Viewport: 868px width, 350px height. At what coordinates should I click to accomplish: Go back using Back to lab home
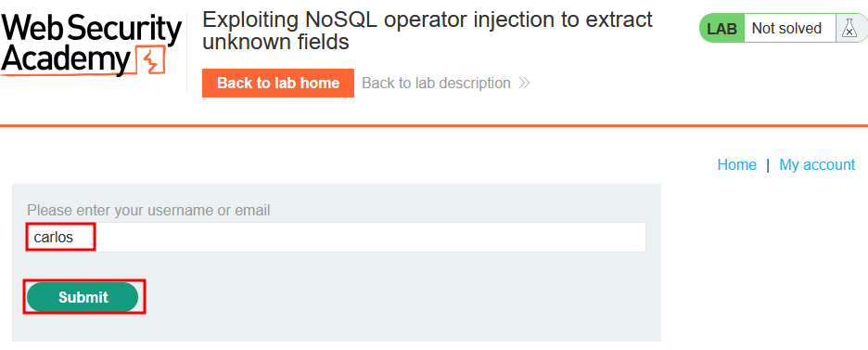(278, 83)
